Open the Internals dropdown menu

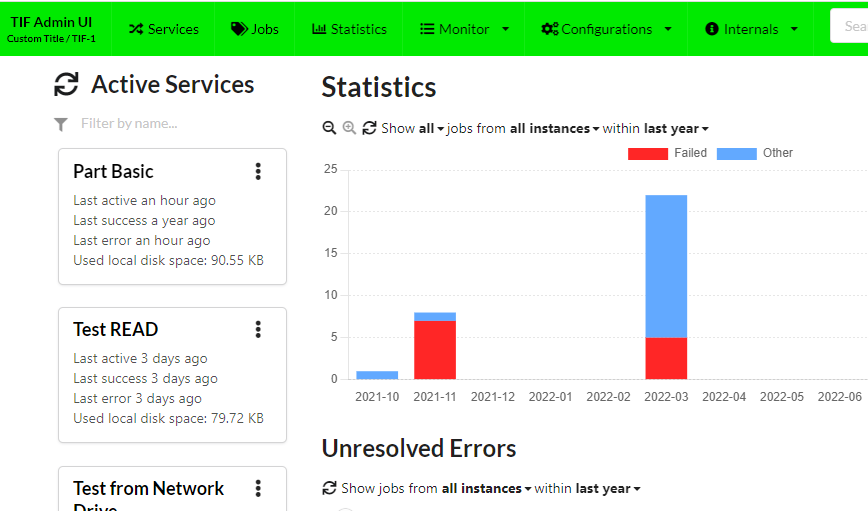[752, 29]
